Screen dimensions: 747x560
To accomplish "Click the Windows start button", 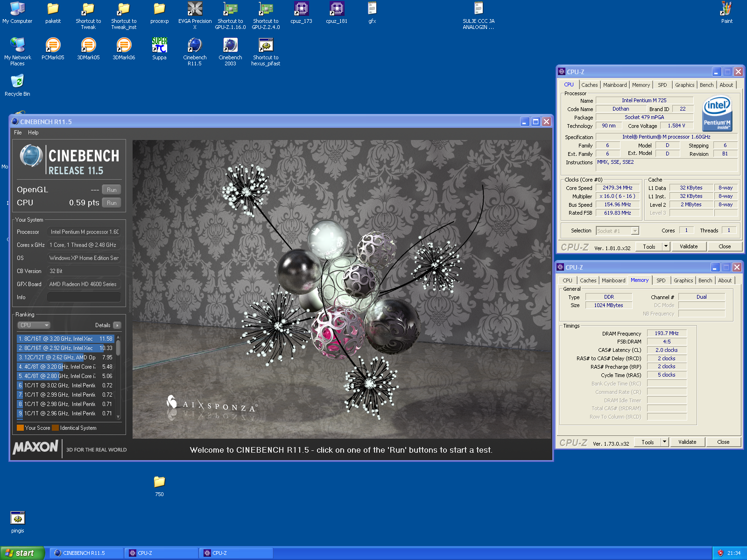I will point(22,553).
